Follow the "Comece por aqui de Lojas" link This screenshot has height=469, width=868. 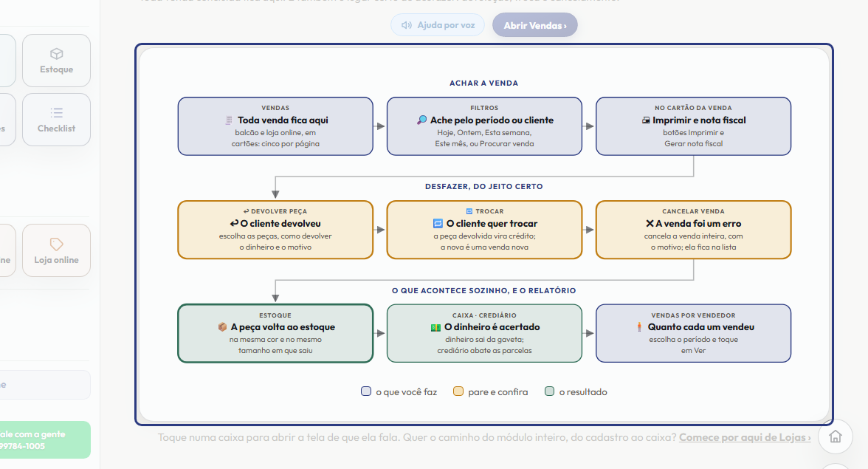pyautogui.click(x=745, y=437)
